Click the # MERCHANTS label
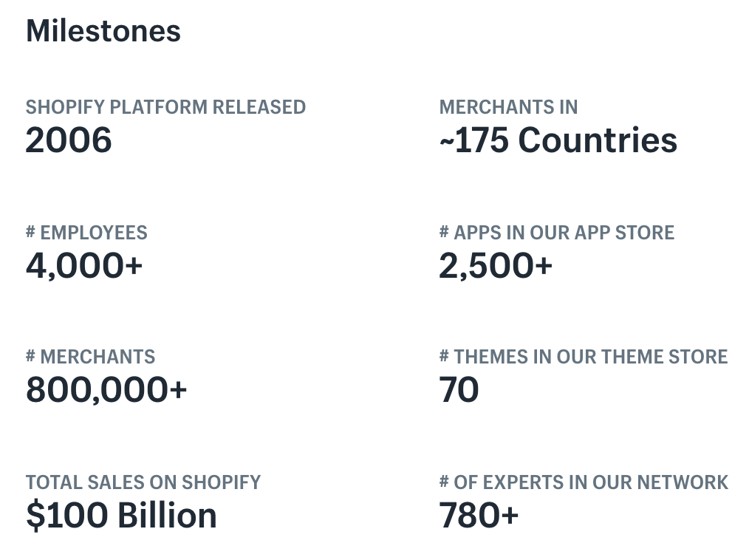 pyautogui.click(x=90, y=357)
